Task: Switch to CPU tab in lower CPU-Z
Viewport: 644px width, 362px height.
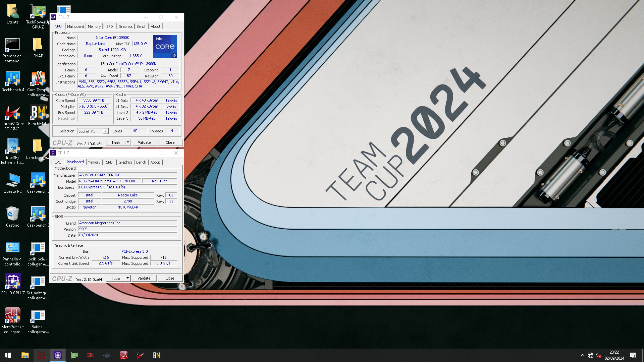Action: (58, 162)
